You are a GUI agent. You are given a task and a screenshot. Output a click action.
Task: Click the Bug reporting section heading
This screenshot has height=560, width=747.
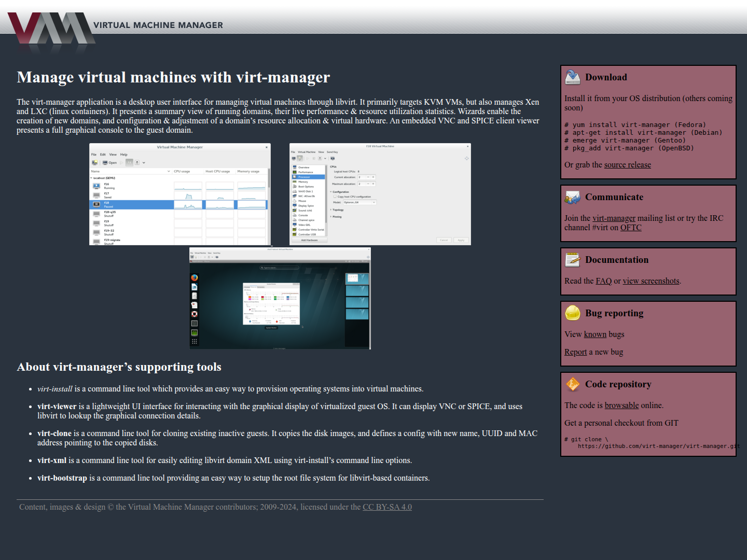click(614, 313)
